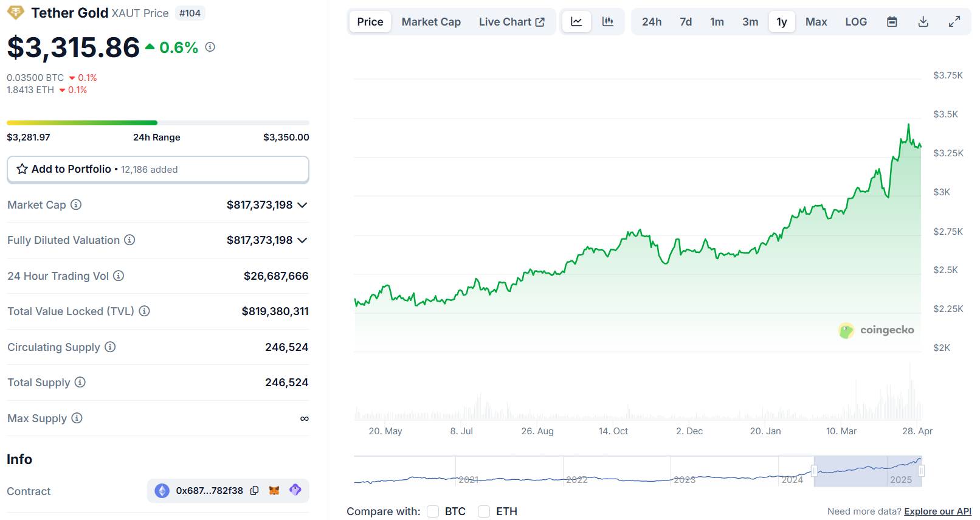Click the $3,315.86 price value
The height and width of the screenshot is (520, 980).
point(74,47)
